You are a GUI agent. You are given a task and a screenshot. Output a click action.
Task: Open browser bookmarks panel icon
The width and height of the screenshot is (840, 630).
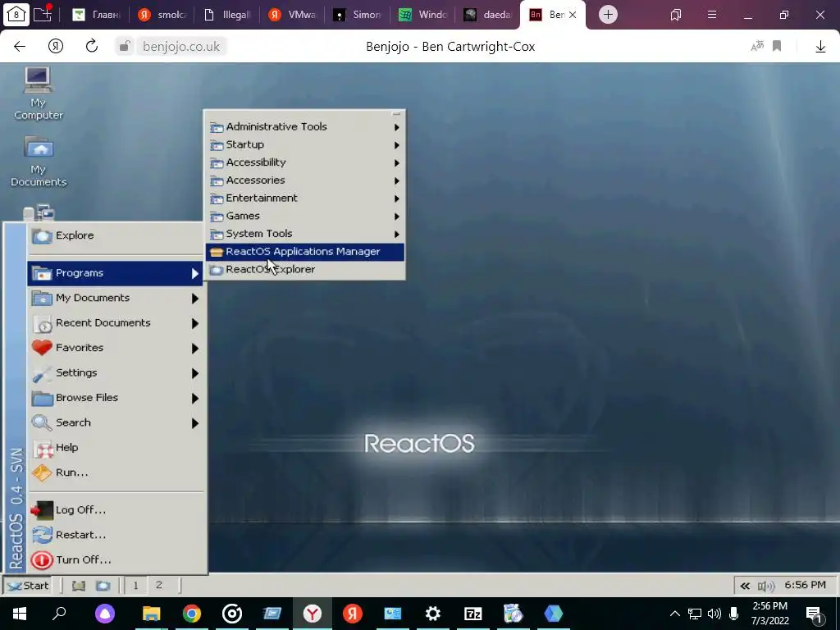click(676, 15)
